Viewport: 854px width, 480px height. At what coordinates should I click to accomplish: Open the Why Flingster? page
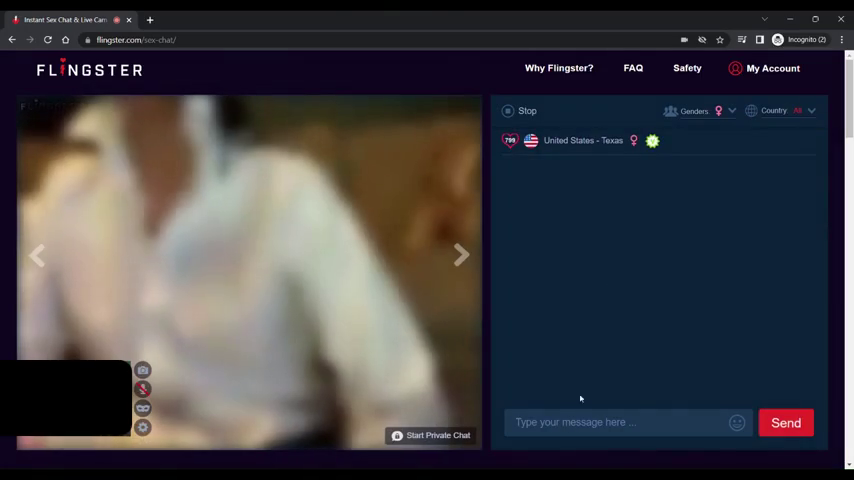(559, 68)
